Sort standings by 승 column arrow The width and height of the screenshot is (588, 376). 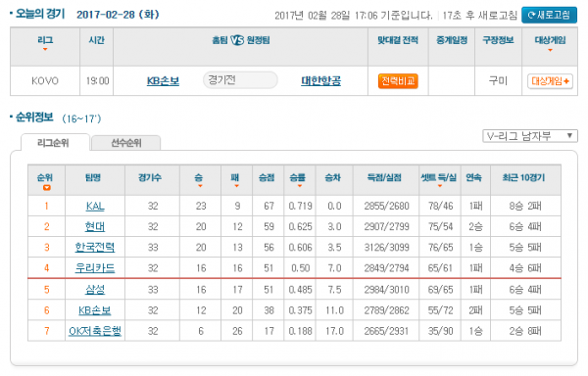(x=200, y=186)
